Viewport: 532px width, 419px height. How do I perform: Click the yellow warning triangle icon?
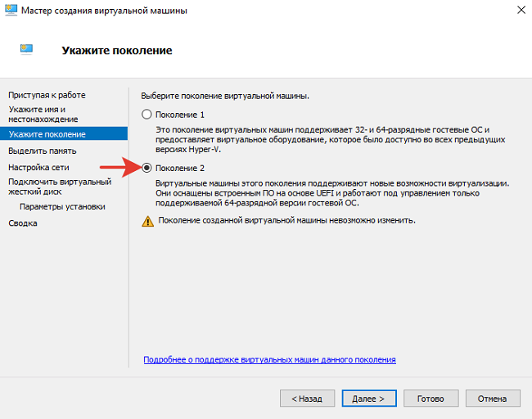(147, 221)
